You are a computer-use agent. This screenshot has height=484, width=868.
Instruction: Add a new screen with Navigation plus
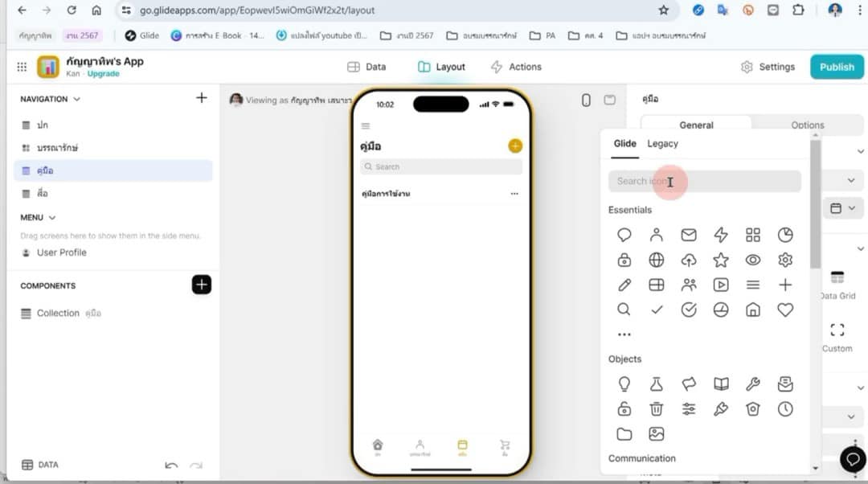click(x=201, y=98)
